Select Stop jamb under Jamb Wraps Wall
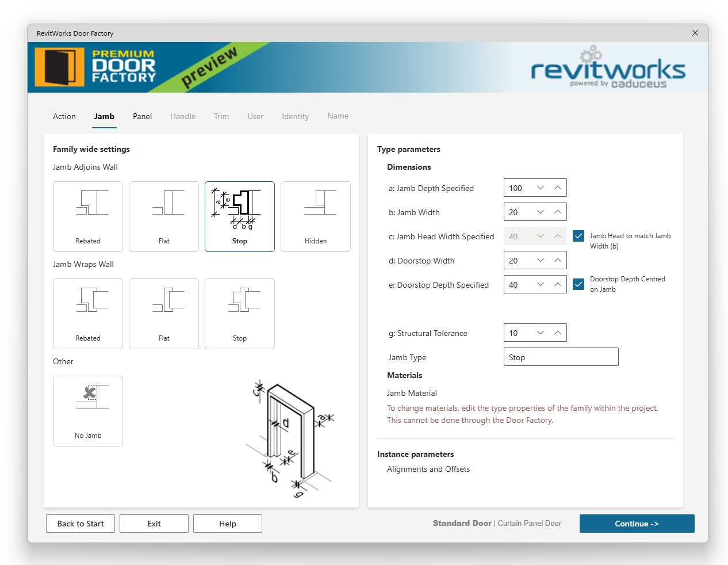This screenshot has height=565, width=728. point(240,314)
